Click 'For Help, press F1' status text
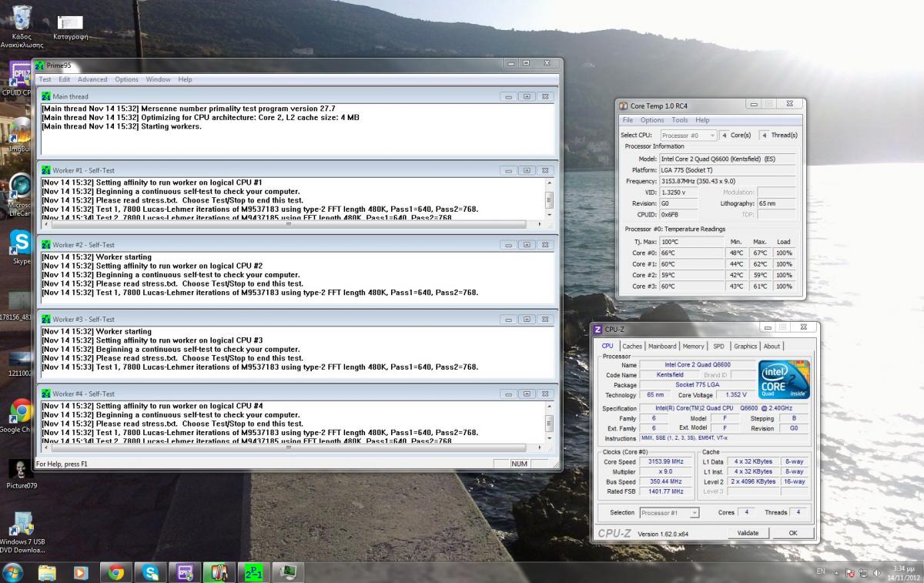Screen dimensions: 924x583 click(62, 464)
